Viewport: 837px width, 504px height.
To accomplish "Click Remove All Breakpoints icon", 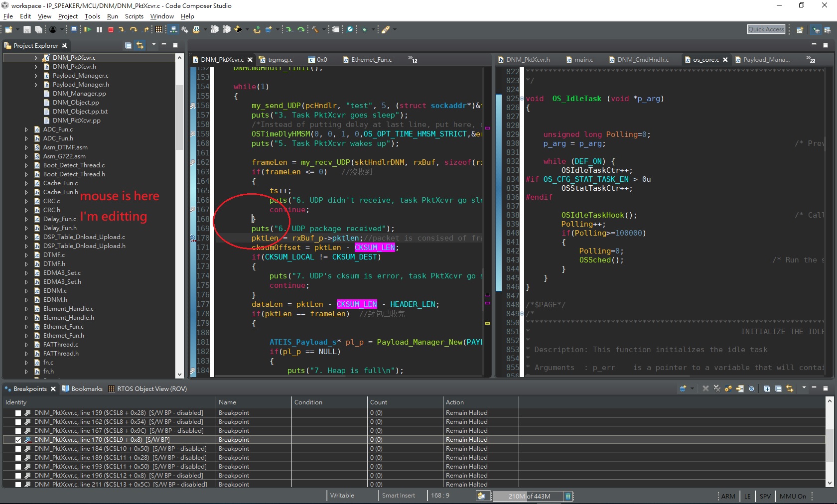I will coord(717,388).
